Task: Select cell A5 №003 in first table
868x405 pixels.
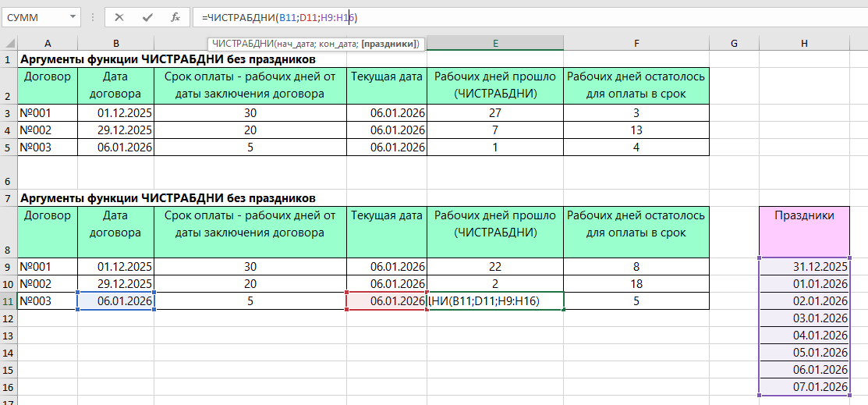Action: [48, 147]
